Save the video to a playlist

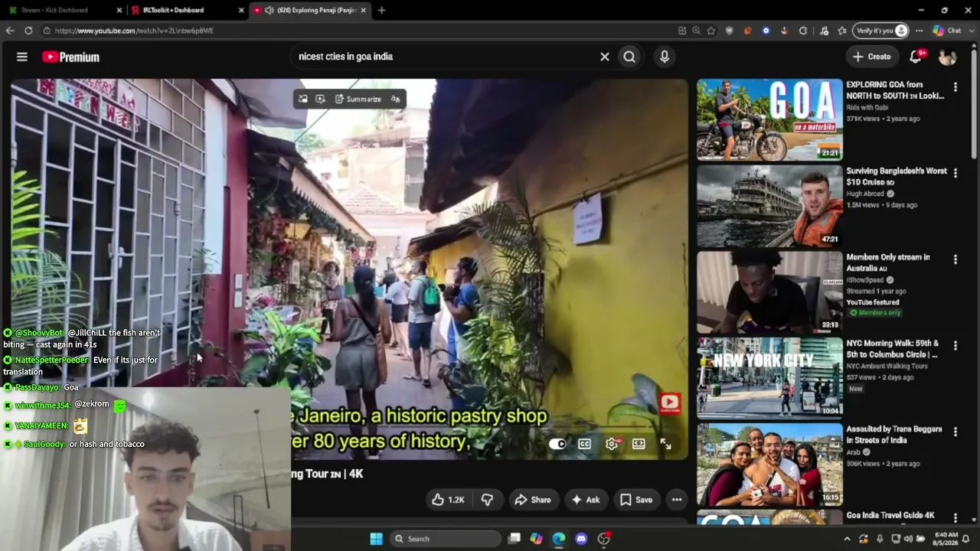tap(636, 500)
